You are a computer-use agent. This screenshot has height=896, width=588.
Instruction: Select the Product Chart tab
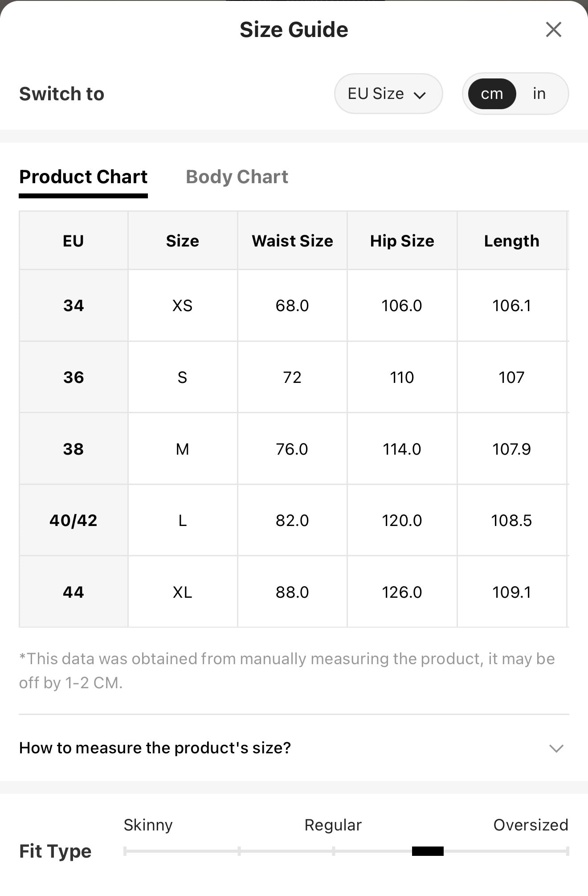[83, 177]
